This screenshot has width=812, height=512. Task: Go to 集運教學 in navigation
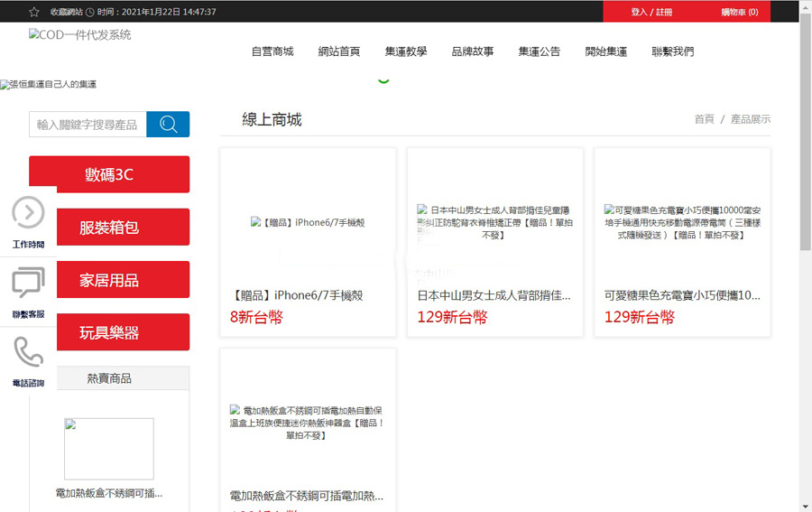pos(406,51)
